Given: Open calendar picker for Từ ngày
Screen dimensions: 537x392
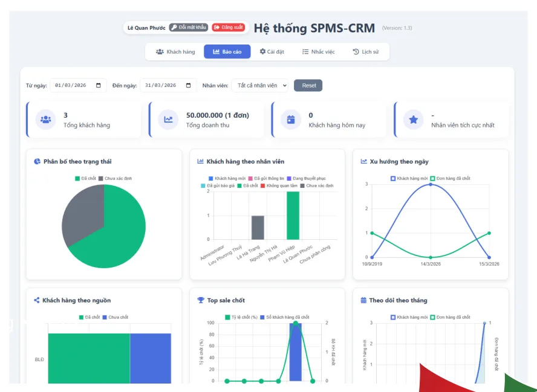Looking at the screenshot, I should tap(99, 86).
